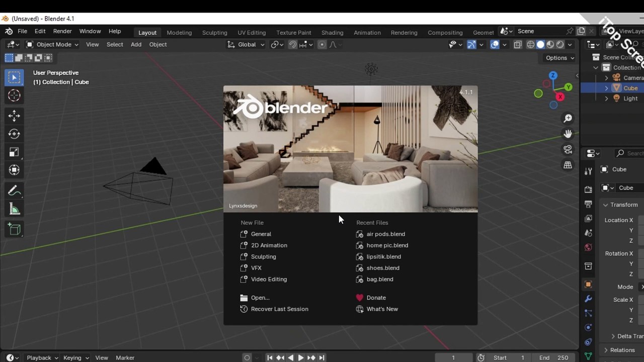Select the Move tool
Image resolution: width=644 pixels, height=362 pixels.
click(14, 116)
